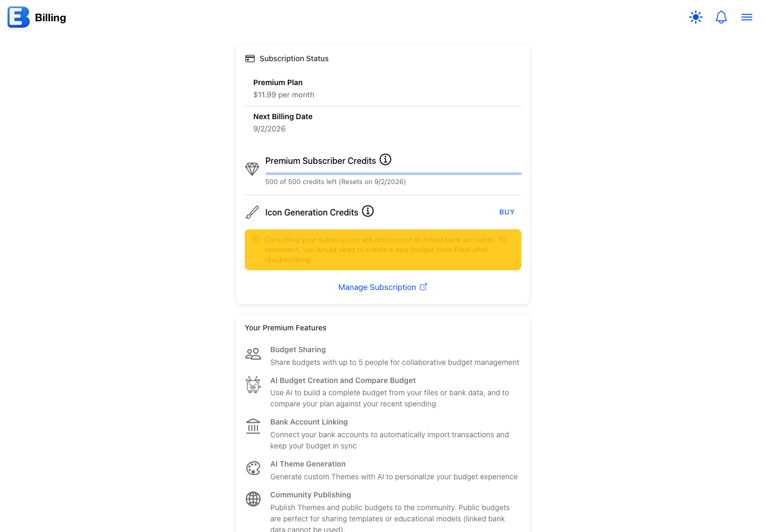Show info about Icon Generation Credits
The image size is (766, 532).
[x=368, y=211]
